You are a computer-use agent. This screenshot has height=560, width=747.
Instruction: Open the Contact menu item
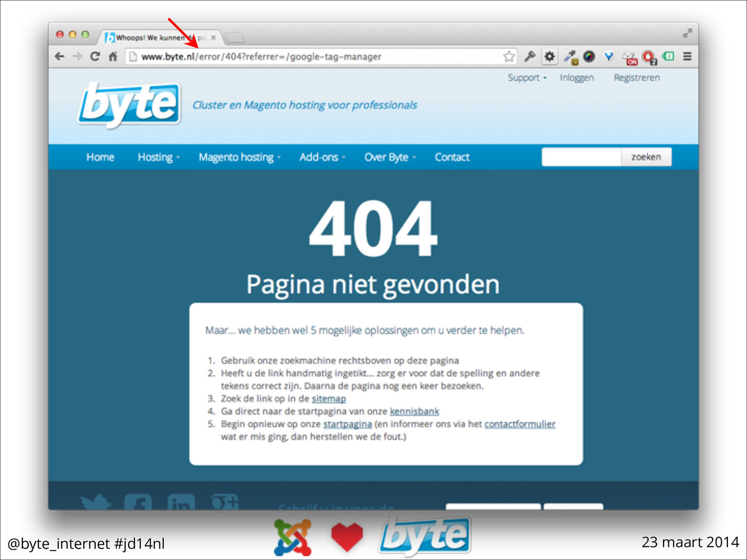452,157
